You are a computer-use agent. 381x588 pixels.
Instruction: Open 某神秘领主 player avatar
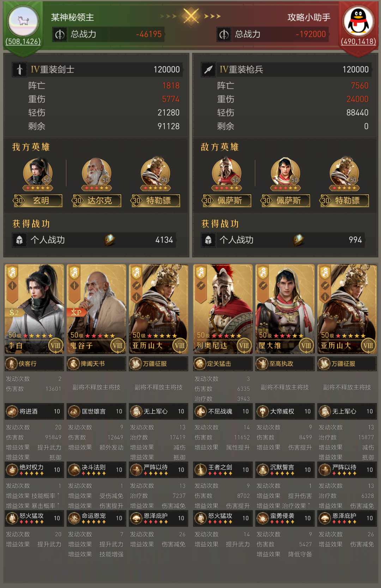[x=23, y=20]
